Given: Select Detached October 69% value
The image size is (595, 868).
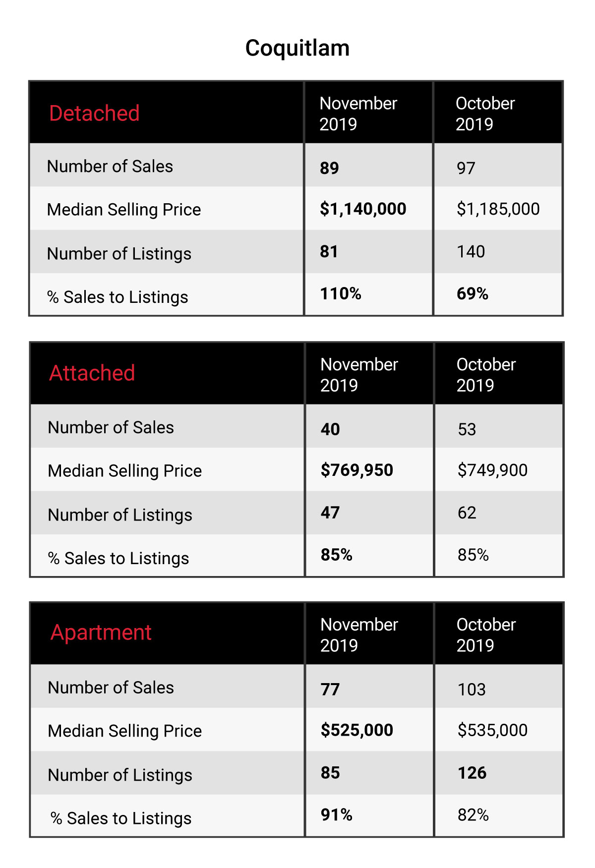Looking at the screenshot, I should tap(473, 293).
